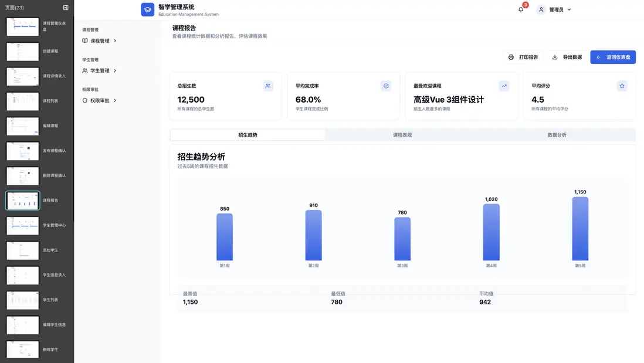Select the 学生管理中心 page thumbnail
The width and height of the screenshot is (644, 363).
23,225
